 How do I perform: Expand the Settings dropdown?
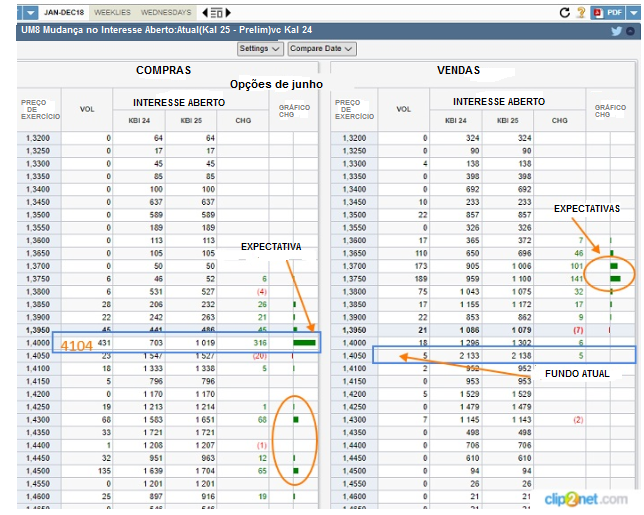pos(259,48)
